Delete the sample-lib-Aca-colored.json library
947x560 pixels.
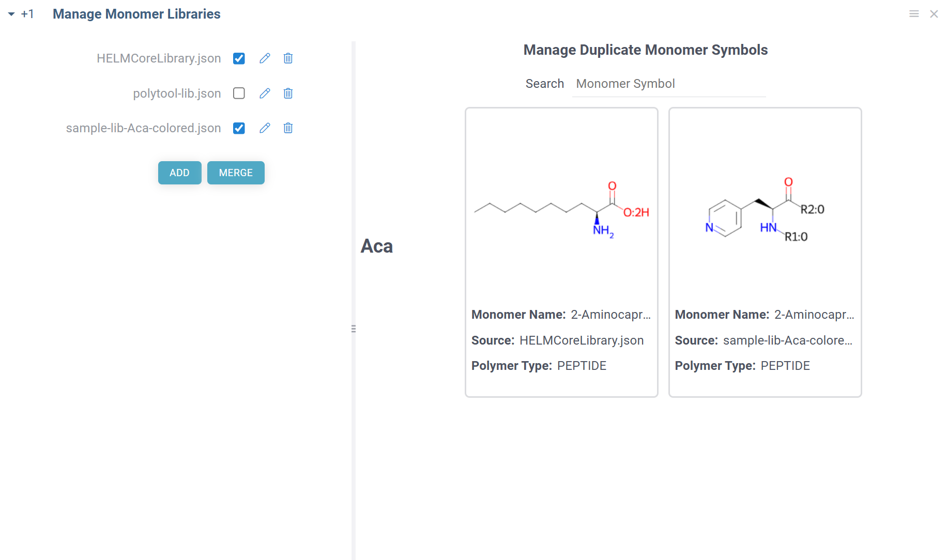(x=288, y=128)
